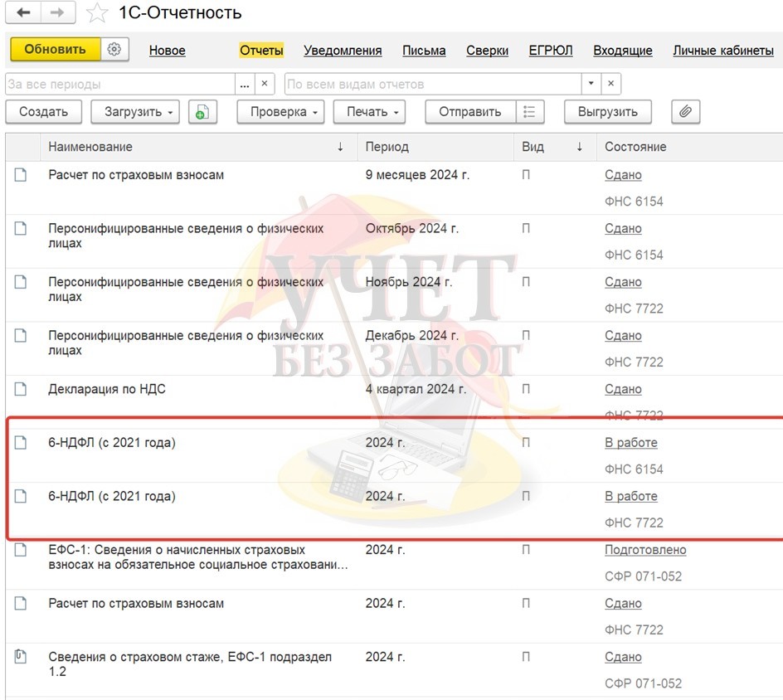
Task: Switch to the Отчеты tab
Action: tap(261, 51)
